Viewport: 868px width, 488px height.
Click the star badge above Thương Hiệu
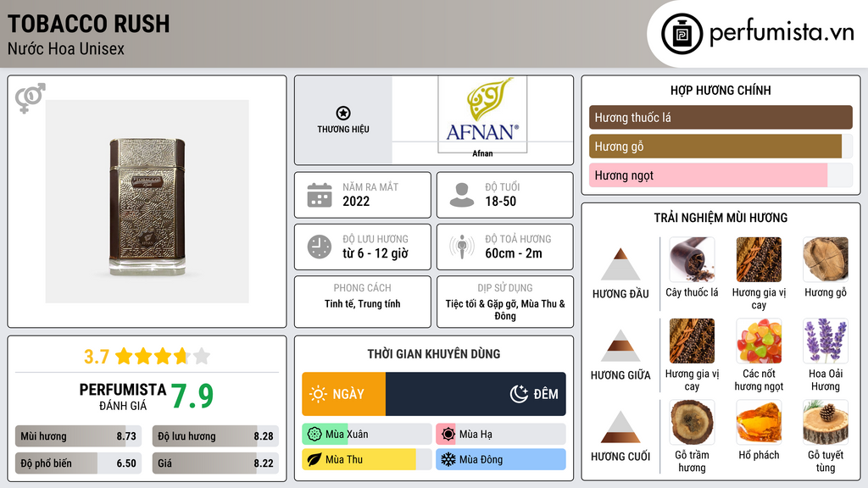pos(342,113)
